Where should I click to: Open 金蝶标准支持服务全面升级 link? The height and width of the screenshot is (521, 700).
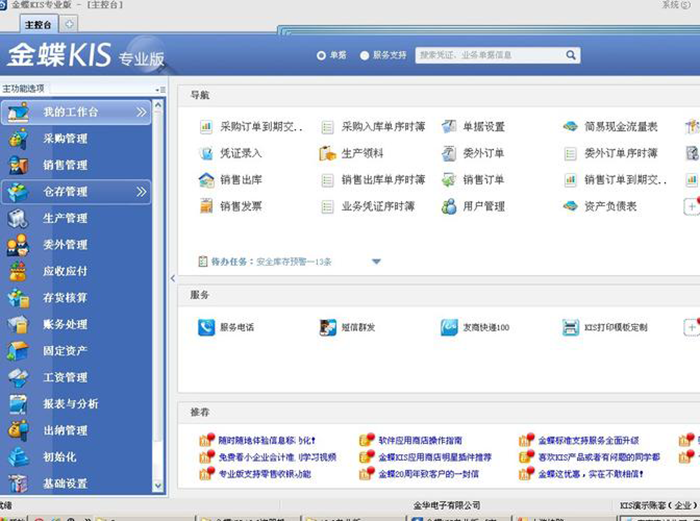click(588, 441)
